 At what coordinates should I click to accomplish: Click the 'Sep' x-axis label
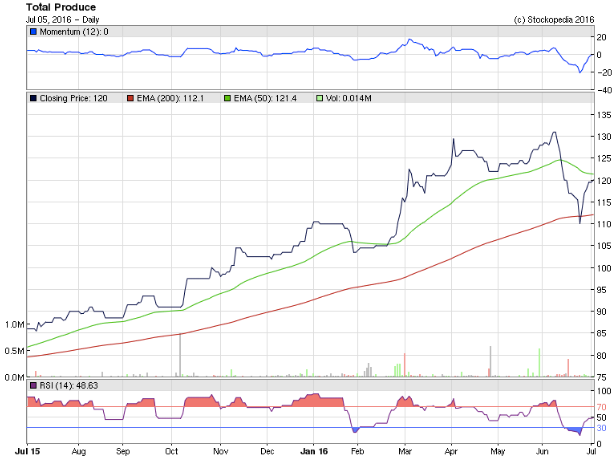pyautogui.click(x=123, y=451)
